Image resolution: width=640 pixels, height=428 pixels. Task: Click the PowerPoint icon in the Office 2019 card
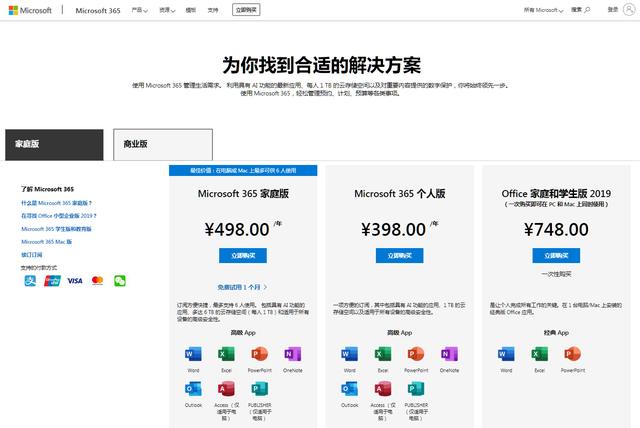573,354
